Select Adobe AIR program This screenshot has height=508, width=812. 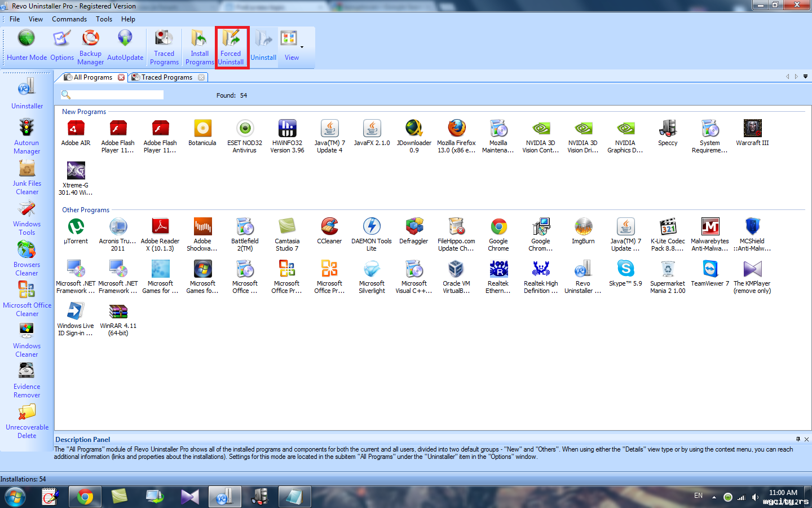tap(76, 133)
